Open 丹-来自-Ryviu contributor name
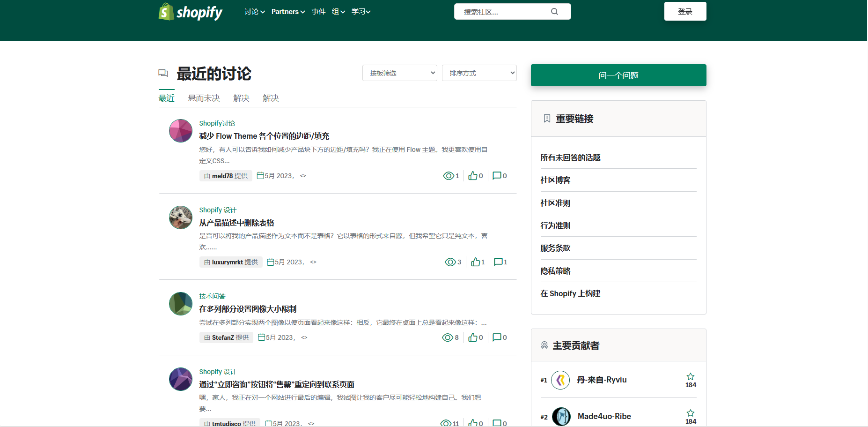This screenshot has height=427, width=868. coord(602,380)
